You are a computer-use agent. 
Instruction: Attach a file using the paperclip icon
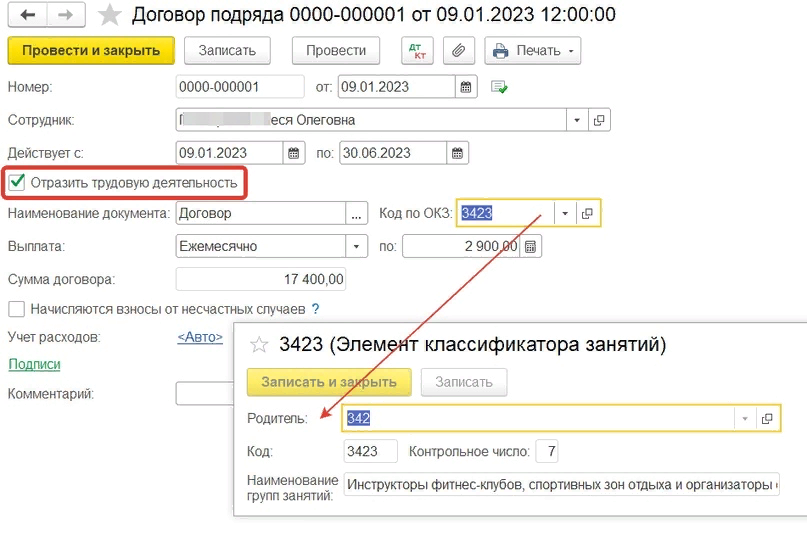tap(459, 50)
